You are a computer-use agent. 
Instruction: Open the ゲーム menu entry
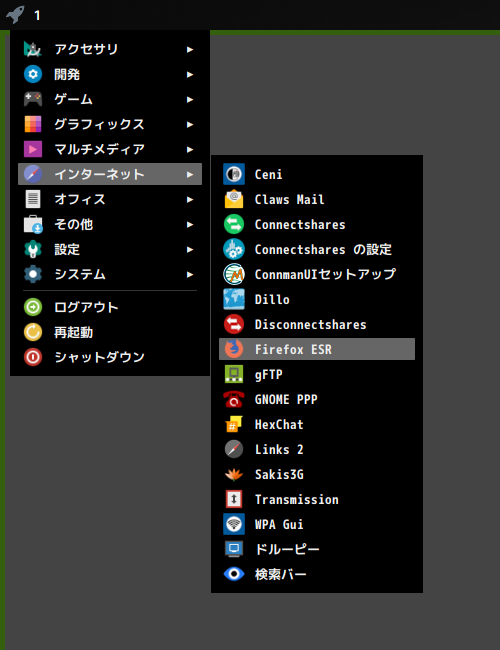[x=110, y=99]
